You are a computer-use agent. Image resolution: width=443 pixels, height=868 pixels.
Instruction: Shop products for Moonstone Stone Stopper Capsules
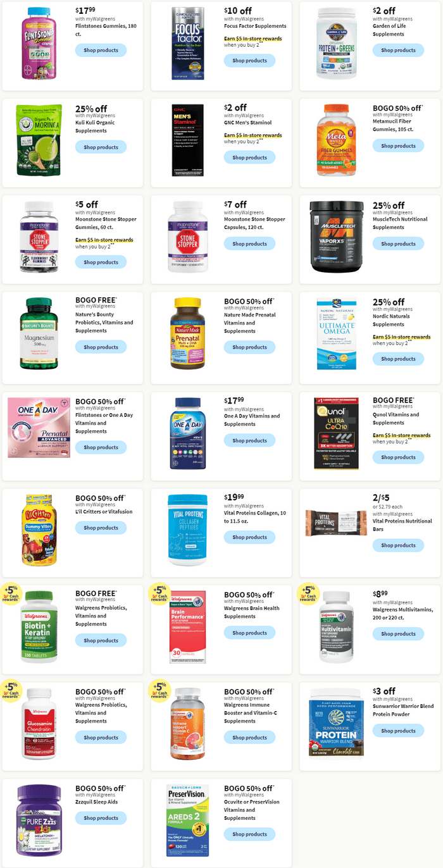point(249,244)
